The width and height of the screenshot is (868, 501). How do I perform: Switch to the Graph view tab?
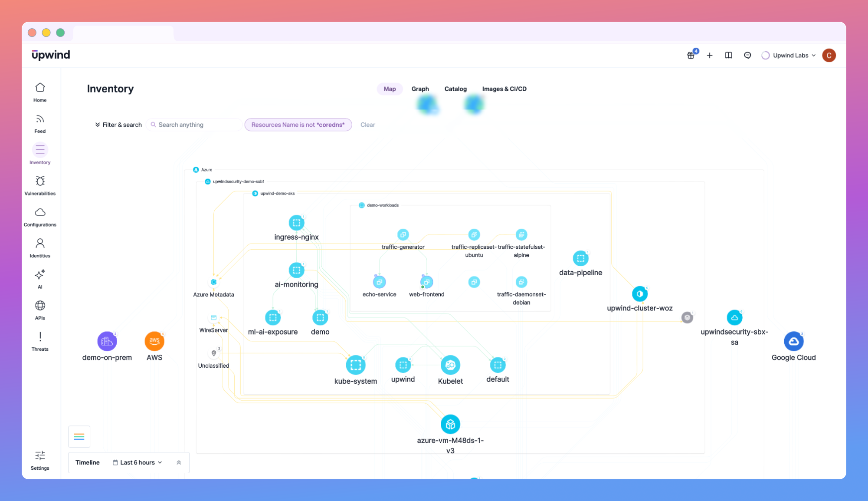[x=420, y=89]
